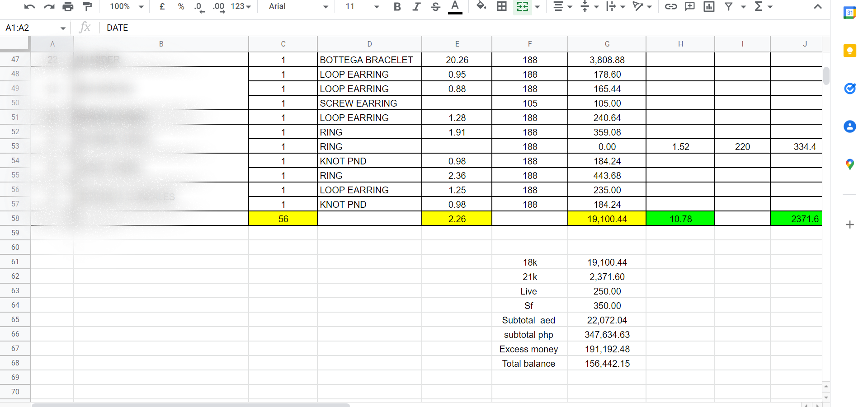Viewport: 868px width, 407px height.
Task: Insert a comment
Action: click(690, 6)
